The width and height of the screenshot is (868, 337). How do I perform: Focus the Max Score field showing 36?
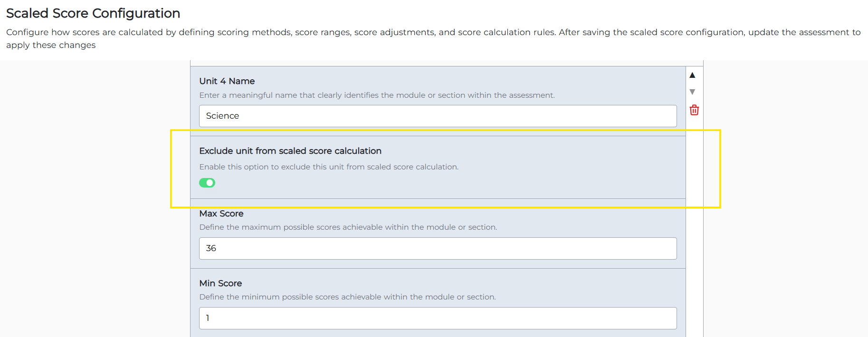coord(438,248)
